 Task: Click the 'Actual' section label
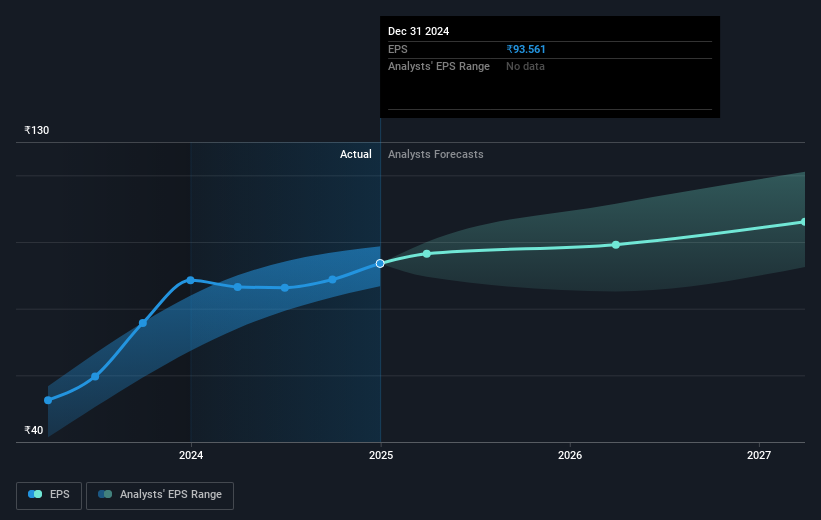tap(356, 154)
